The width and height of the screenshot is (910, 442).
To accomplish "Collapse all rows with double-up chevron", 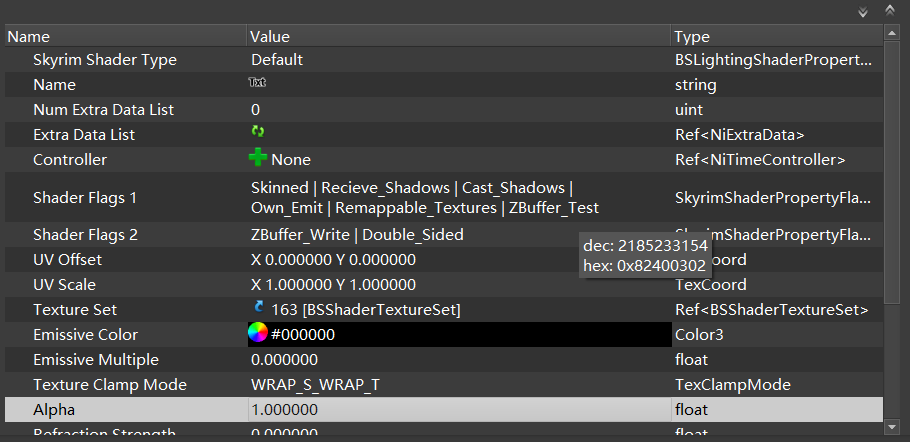I will (890, 10).
